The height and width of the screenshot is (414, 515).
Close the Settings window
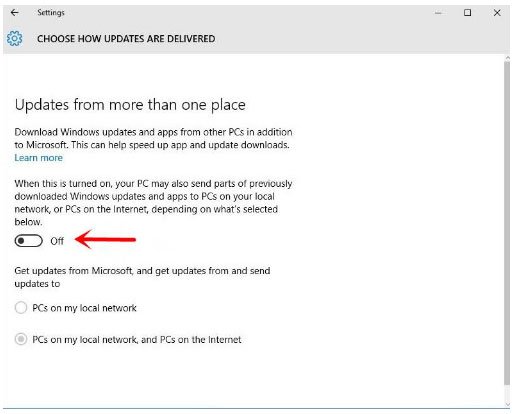(497, 13)
